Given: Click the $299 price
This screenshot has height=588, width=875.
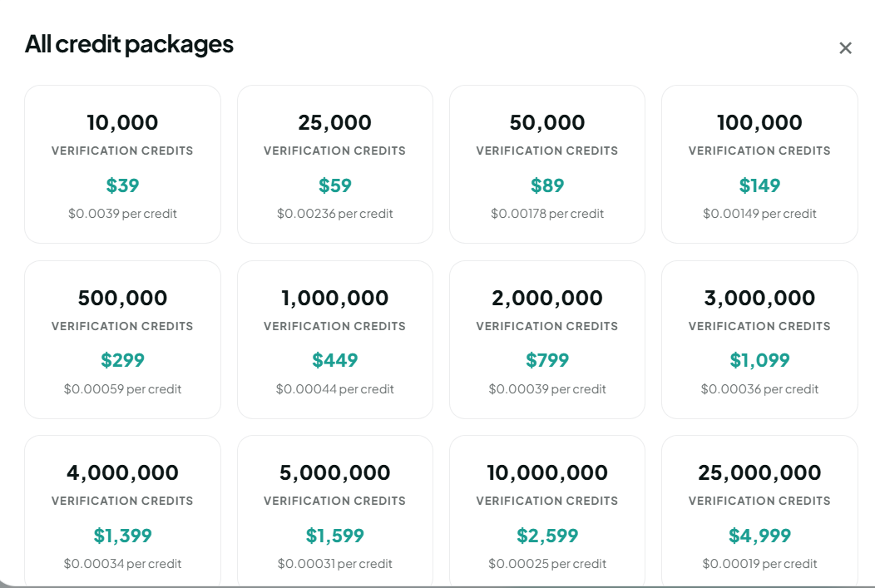Looking at the screenshot, I should point(123,360).
